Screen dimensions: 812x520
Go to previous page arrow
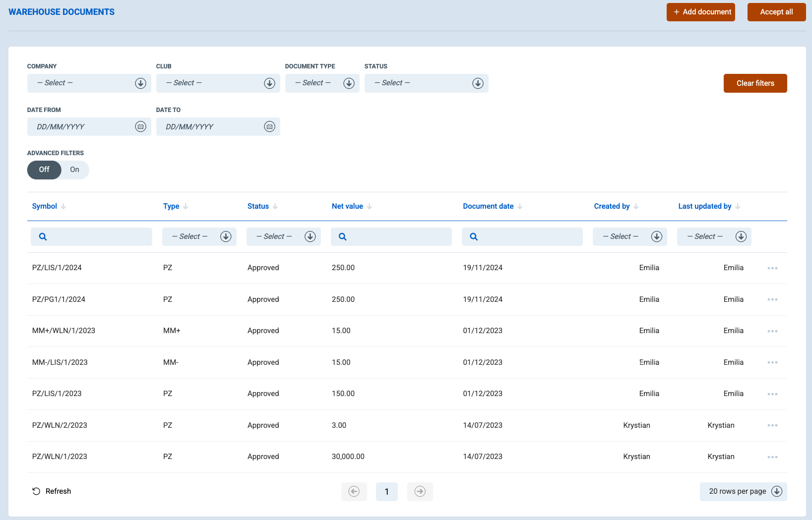coord(354,492)
